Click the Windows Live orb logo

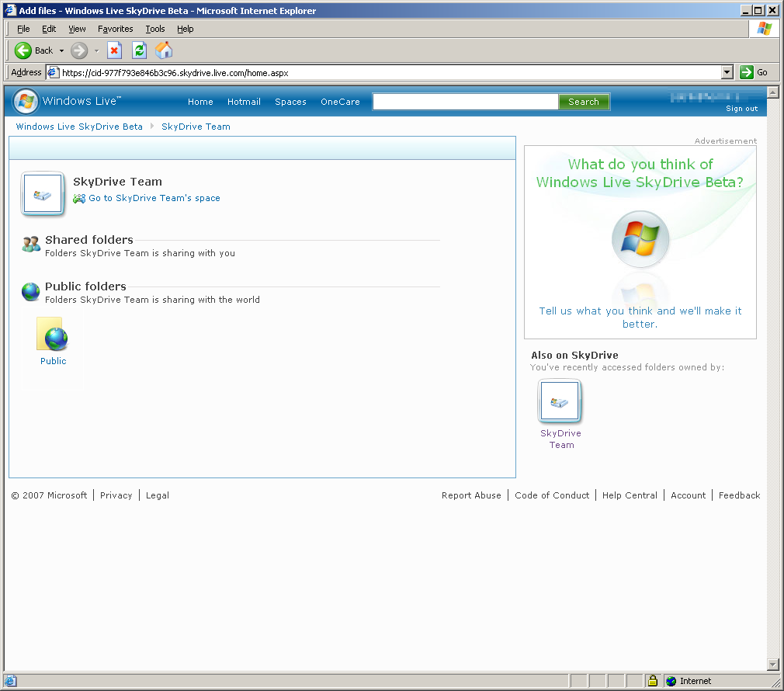pyautogui.click(x=26, y=102)
